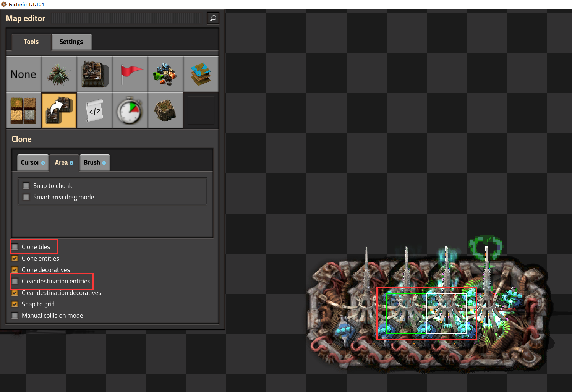Select the entities assembling machine tool
Image resolution: width=572 pixels, height=392 pixels.
click(x=94, y=74)
